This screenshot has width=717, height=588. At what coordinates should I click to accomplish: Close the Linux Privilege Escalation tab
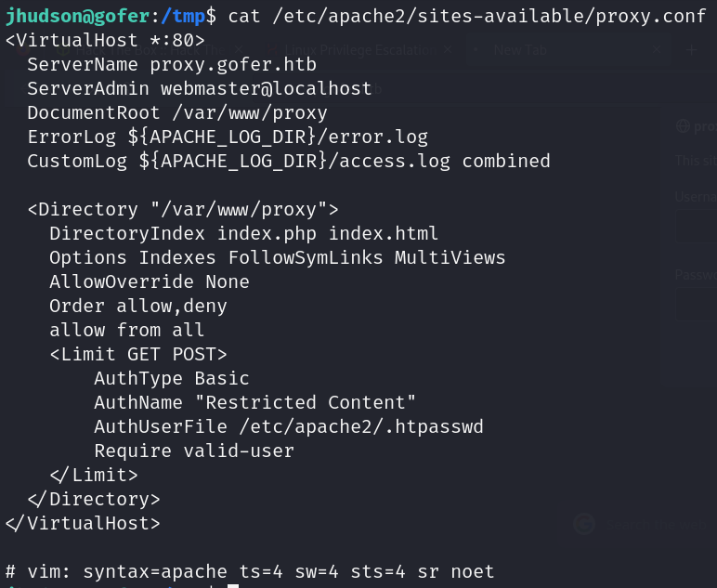pos(448,49)
